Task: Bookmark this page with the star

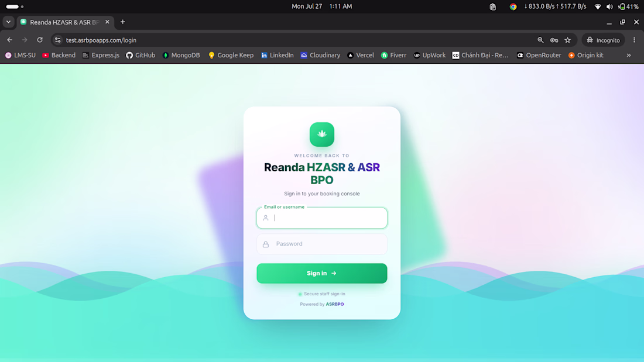Action: point(568,40)
